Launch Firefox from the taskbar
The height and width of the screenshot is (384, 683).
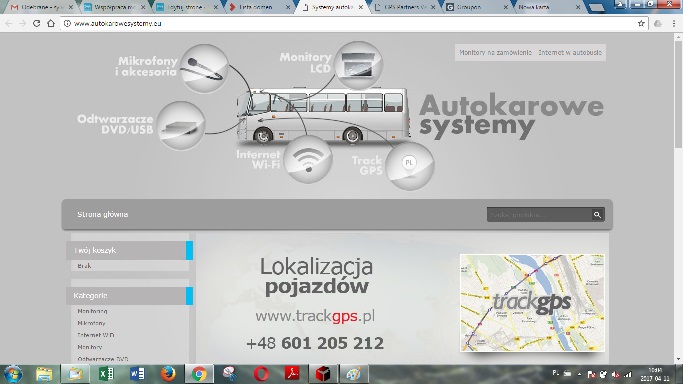click(x=168, y=374)
